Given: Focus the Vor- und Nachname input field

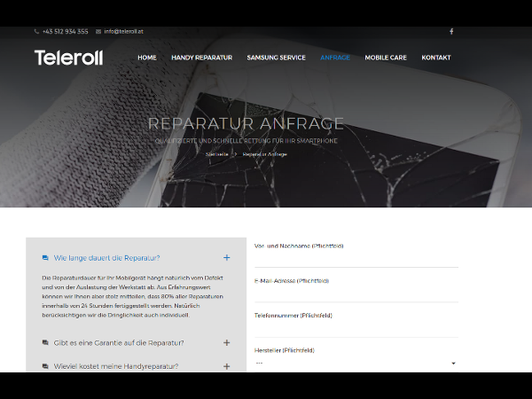Looking at the screenshot, I should [x=356, y=258].
